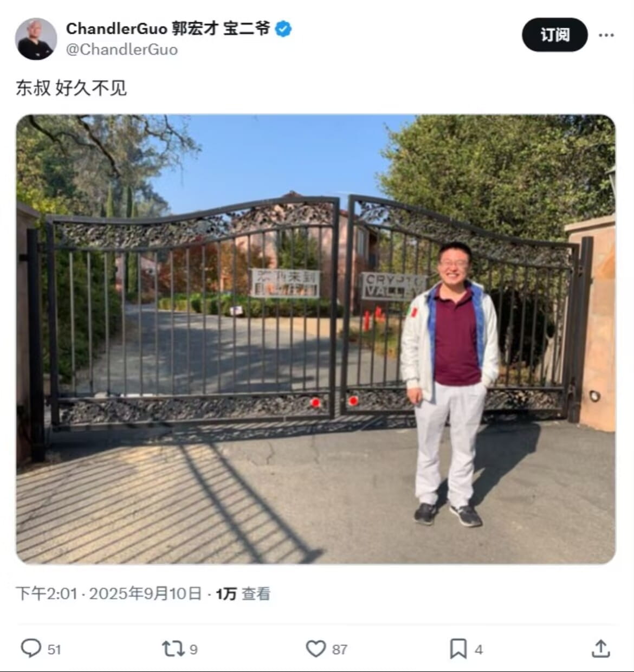Click the 2025年9月10日 date text

[x=146, y=593]
